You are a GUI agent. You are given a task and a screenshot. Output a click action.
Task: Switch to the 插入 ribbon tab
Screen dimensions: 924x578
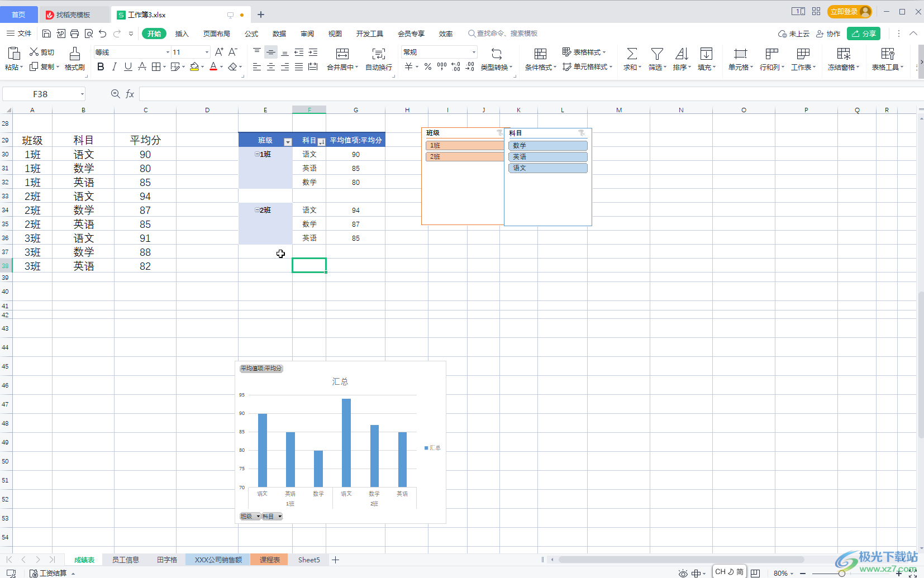[x=182, y=34]
